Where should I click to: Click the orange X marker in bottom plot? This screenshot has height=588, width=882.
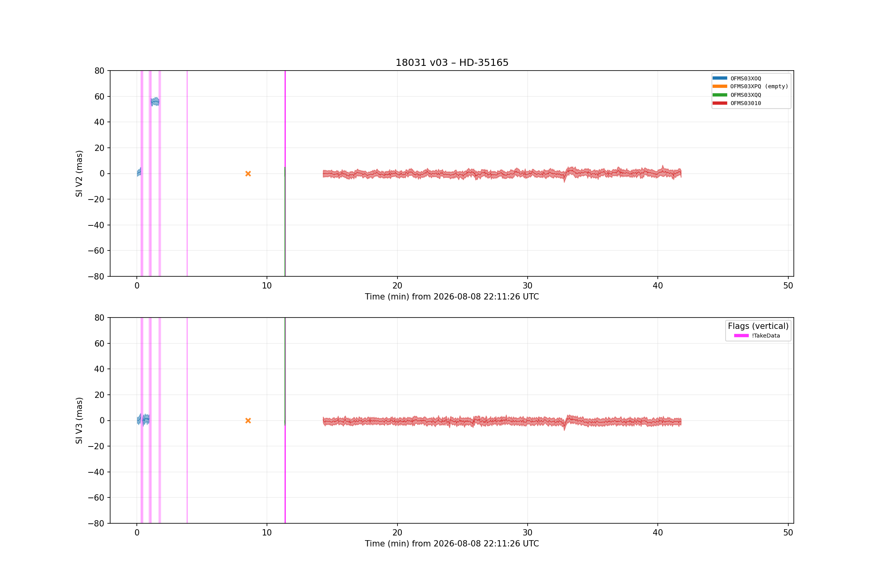click(248, 421)
